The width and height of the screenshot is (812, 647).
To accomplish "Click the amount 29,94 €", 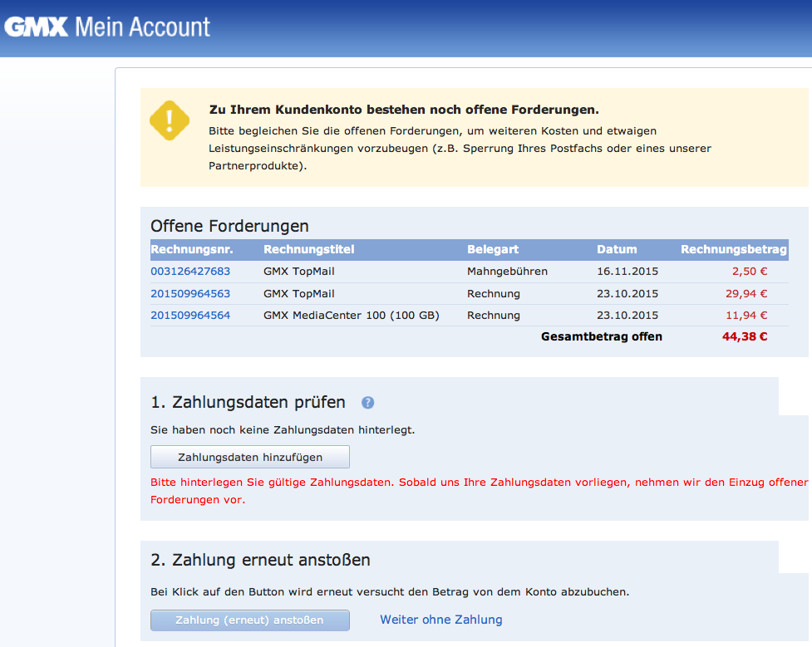I will tap(746, 293).
